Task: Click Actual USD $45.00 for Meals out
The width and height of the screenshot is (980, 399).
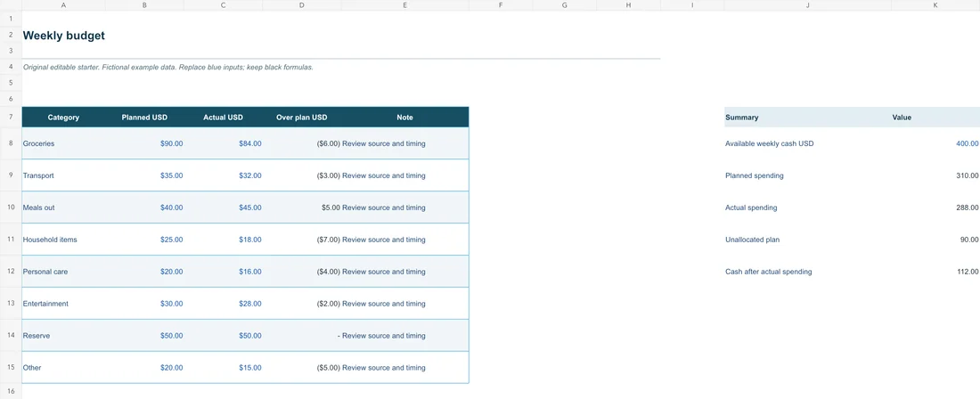Action: tap(224, 208)
